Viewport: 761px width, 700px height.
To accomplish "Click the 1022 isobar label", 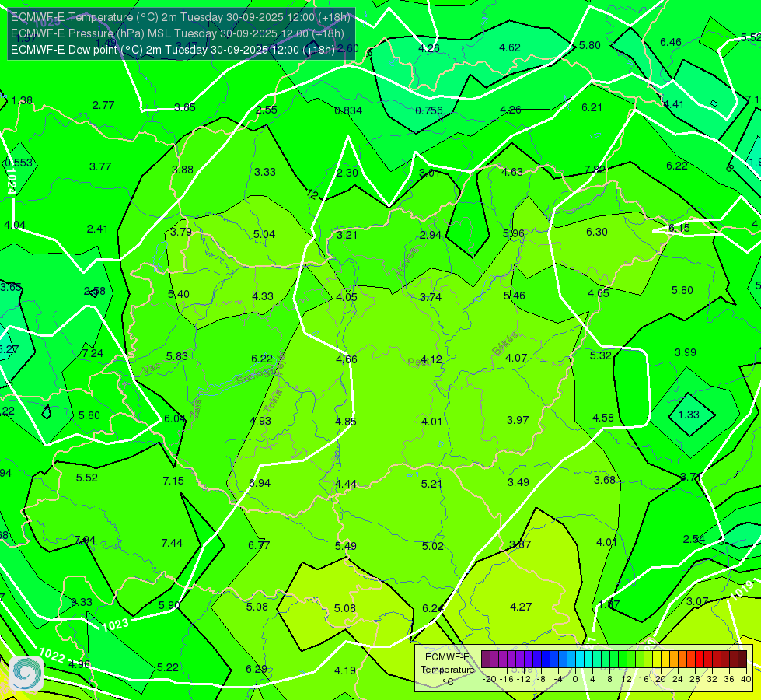I will [52, 656].
